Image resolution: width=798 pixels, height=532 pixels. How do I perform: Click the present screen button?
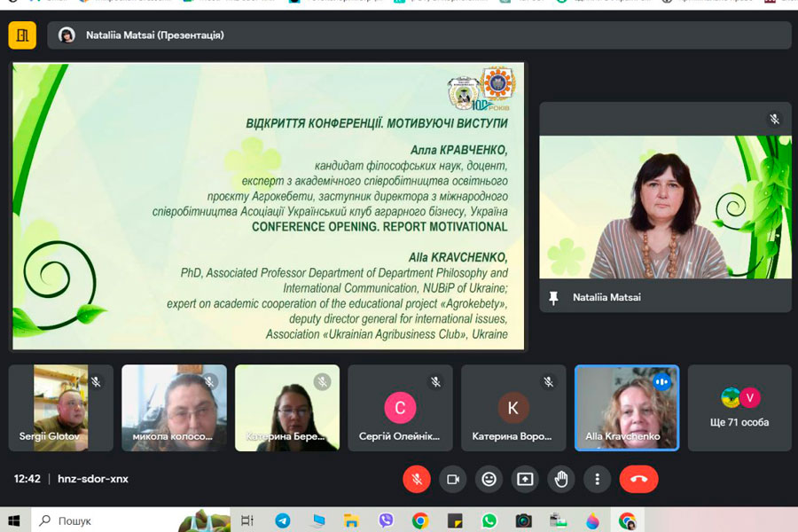525,479
